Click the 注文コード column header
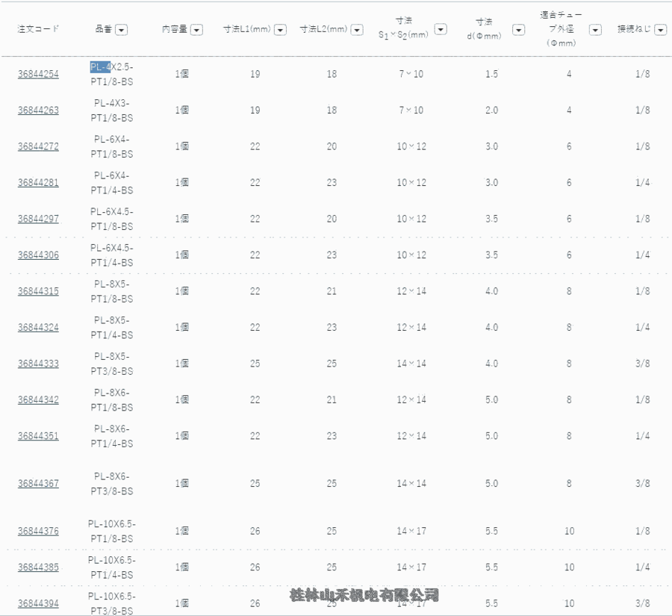The width and height of the screenshot is (672, 616). pyautogui.click(x=38, y=29)
